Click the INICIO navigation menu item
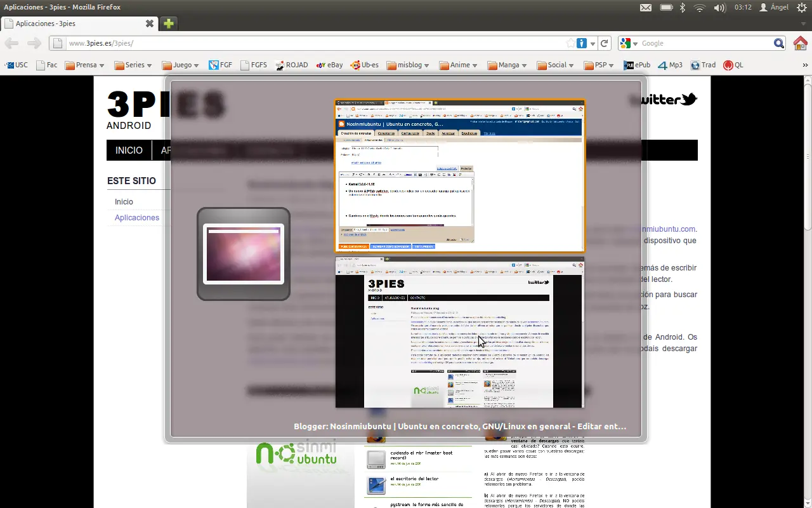 129,150
